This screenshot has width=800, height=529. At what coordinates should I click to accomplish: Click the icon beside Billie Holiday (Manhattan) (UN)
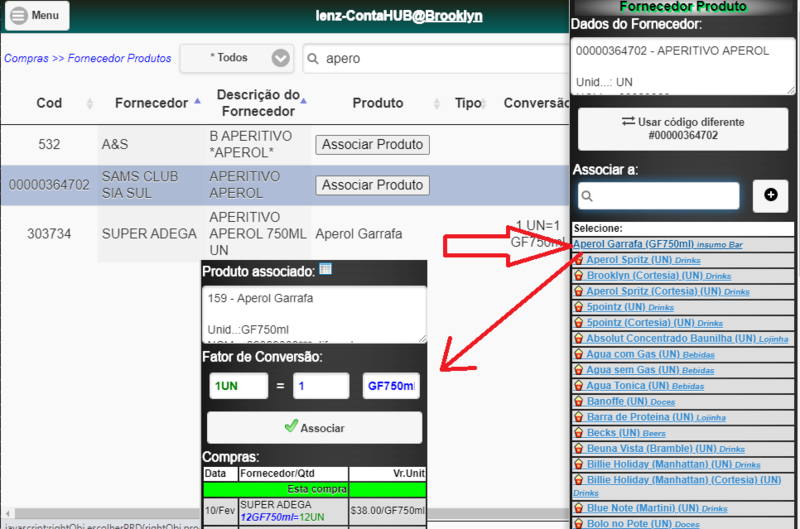coord(579,464)
